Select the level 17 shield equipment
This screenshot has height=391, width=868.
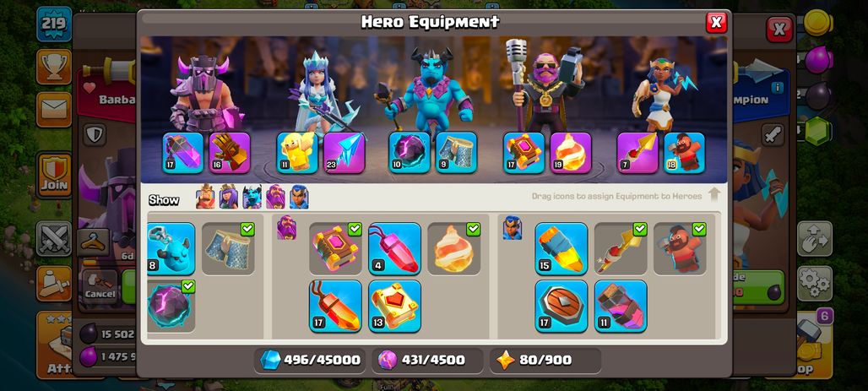tap(561, 307)
